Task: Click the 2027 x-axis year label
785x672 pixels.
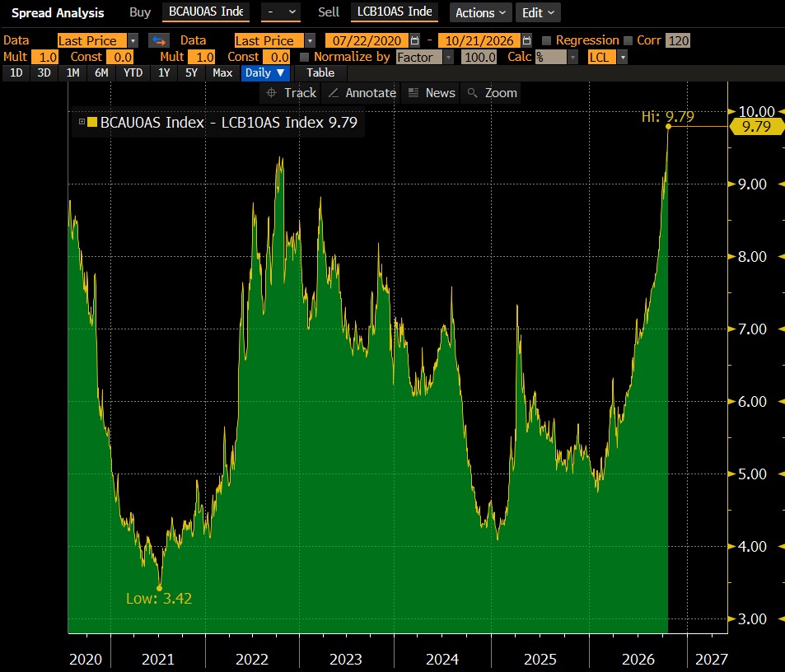Action: point(712,660)
